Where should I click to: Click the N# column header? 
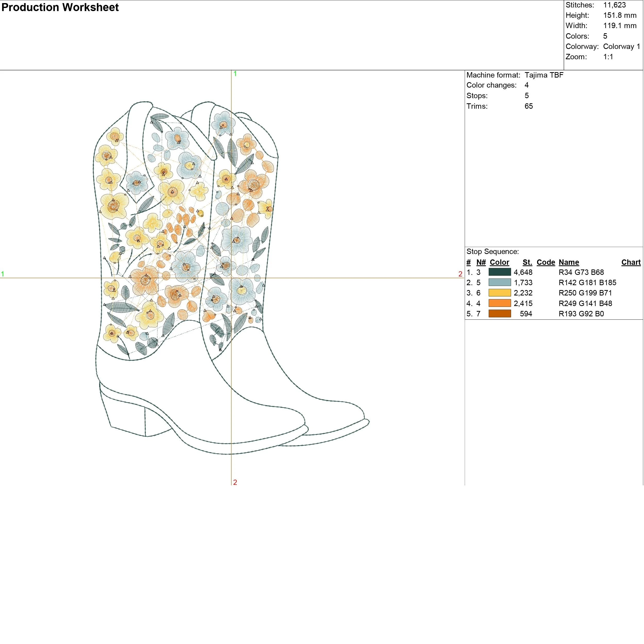(481, 262)
